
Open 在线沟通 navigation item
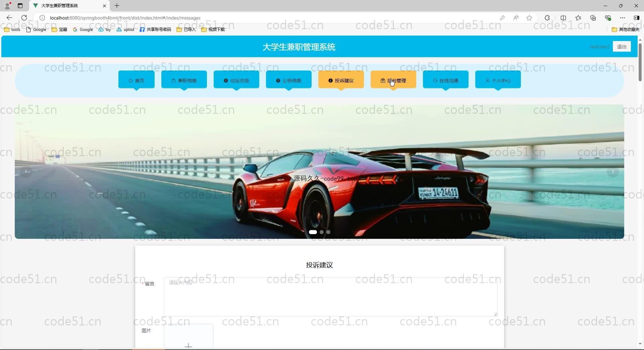pyautogui.click(x=446, y=80)
